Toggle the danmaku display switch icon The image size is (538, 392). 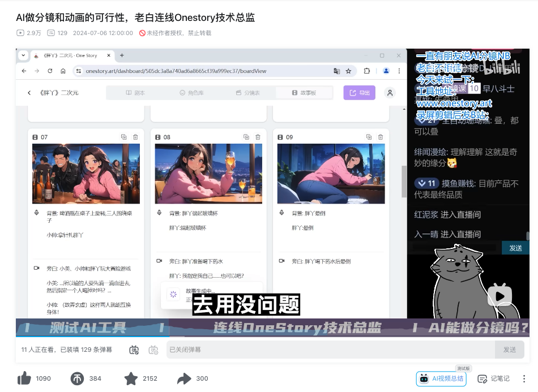point(134,350)
